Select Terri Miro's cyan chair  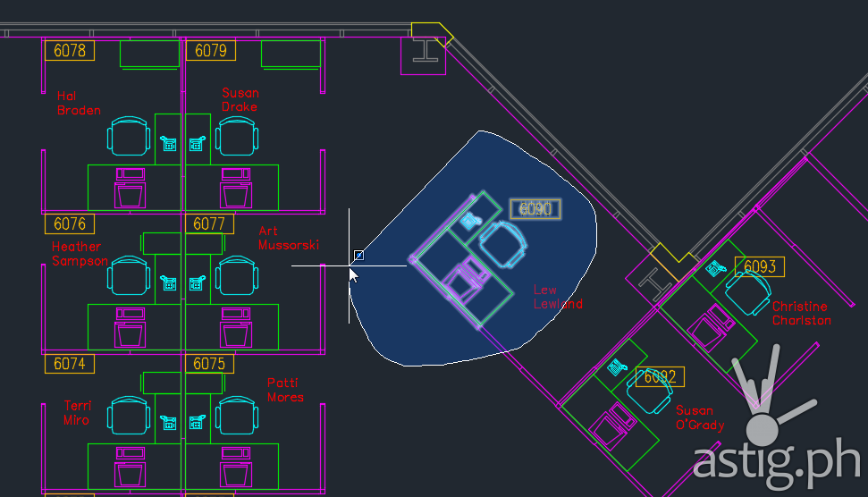129,416
